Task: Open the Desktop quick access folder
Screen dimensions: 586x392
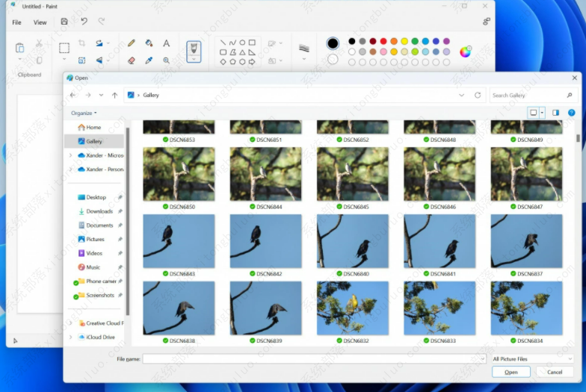Action: (x=96, y=197)
